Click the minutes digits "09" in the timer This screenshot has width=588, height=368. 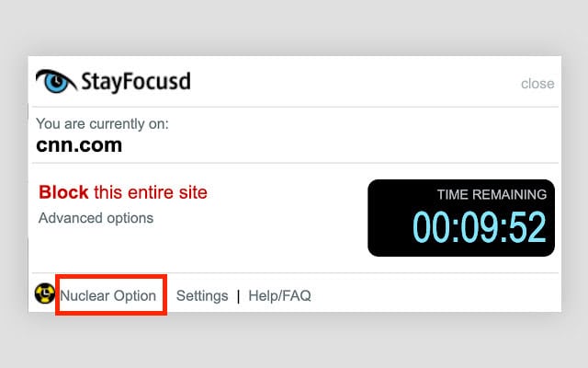479,227
